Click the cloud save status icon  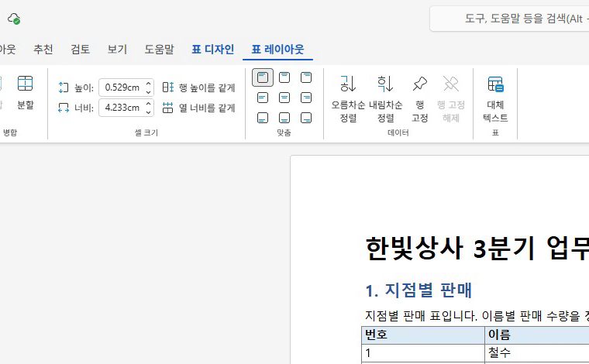tap(14, 19)
